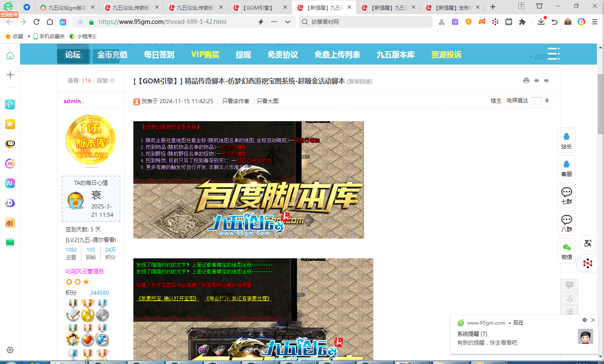Click 微信 contact button
The height and width of the screenshot is (364, 604).
pyautogui.click(x=567, y=251)
